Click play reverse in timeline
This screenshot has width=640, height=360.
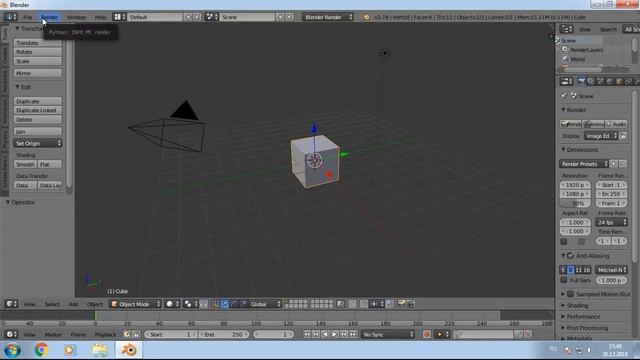[x=325, y=334]
